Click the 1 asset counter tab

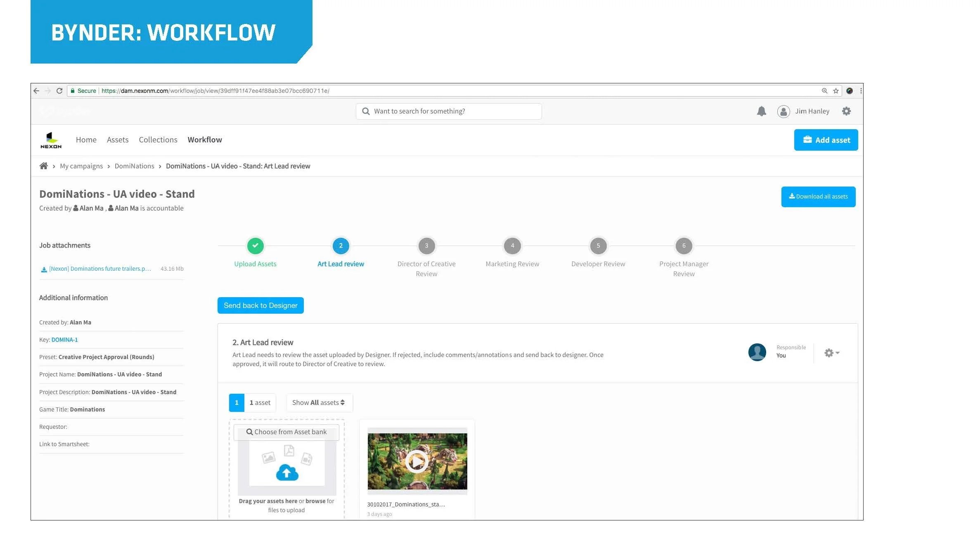(252, 403)
